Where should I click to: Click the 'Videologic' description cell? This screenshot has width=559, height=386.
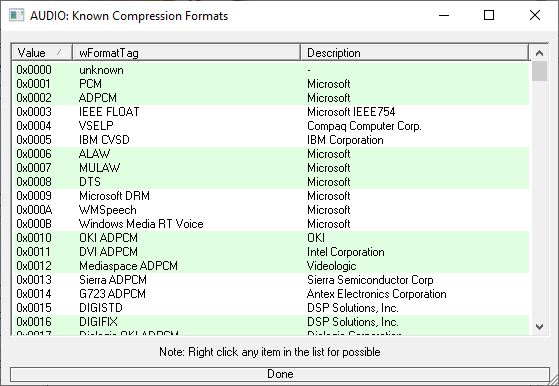[332, 266]
